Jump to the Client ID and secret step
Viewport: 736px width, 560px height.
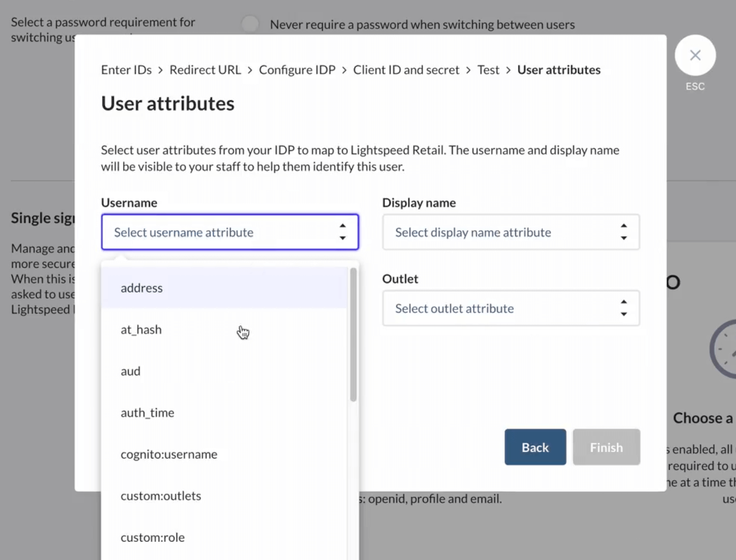coord(406,69)
